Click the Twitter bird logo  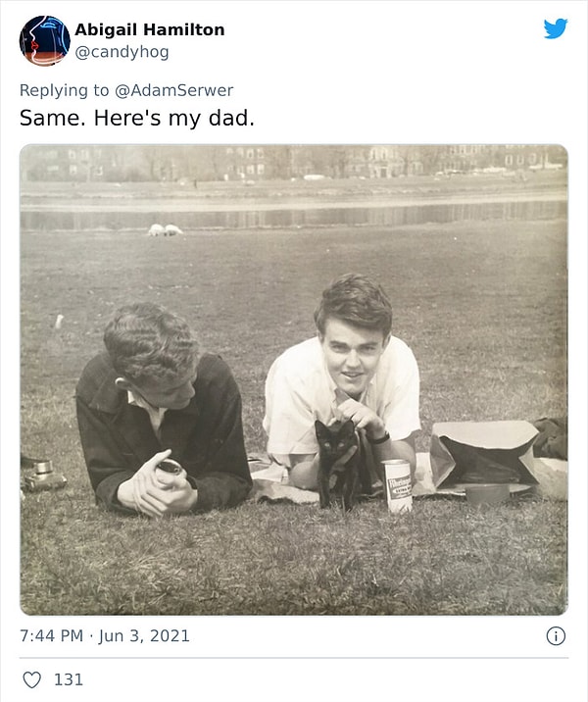(556, 28)
